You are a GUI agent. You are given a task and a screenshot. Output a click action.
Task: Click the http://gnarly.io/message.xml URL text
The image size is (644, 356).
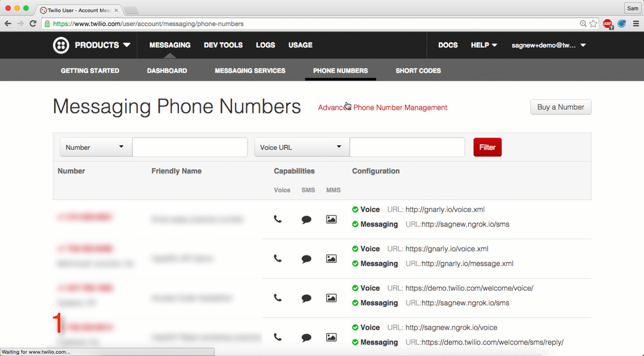[467, 264]
